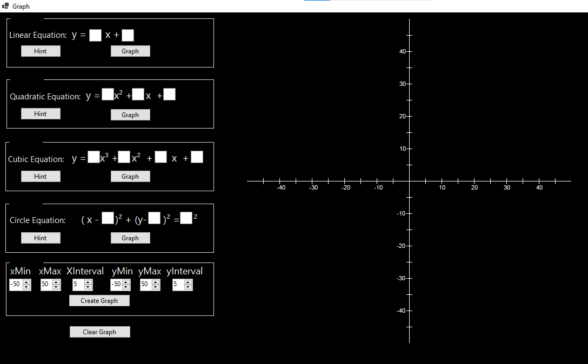Increment the XInterval spinner
Viewport: 588px width, 364px height.
click(89, 282)
